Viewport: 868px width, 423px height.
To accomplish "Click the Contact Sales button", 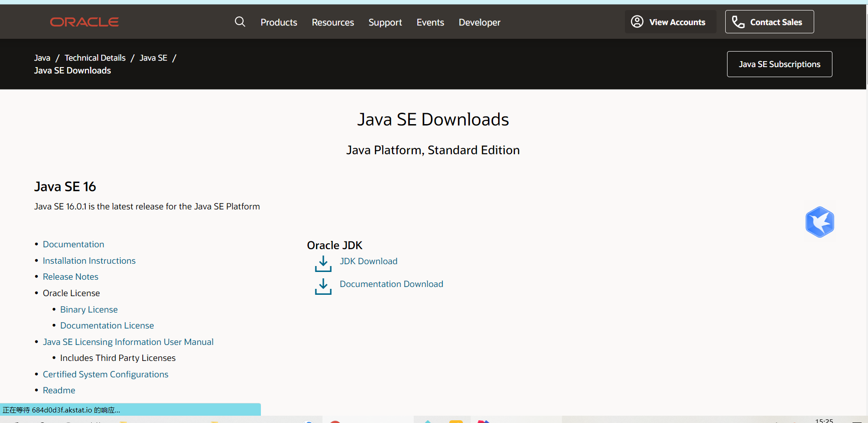I will coord(769,22).
